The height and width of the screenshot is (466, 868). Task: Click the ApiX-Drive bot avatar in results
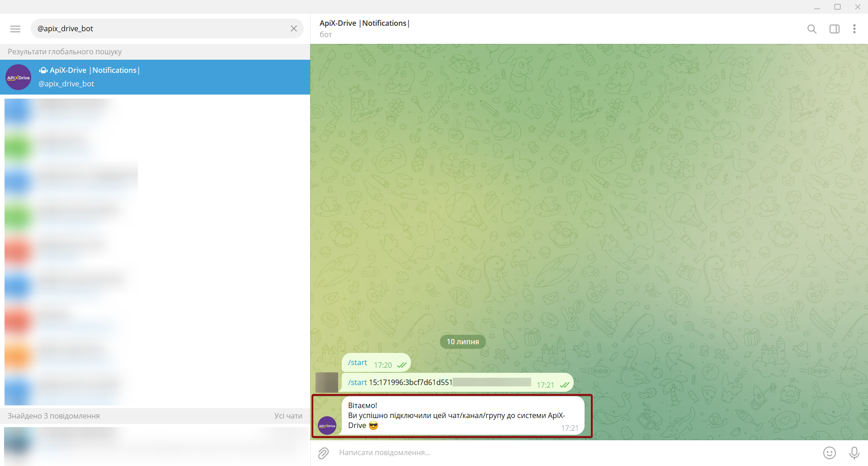coord(19,77)
